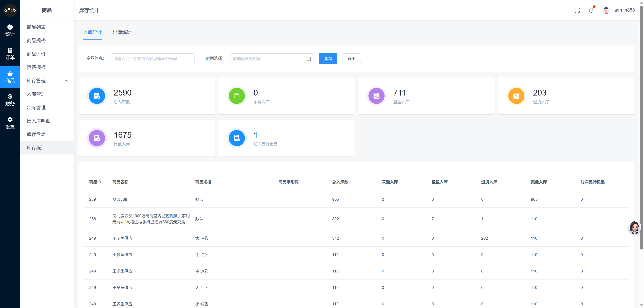Open the 时间选择 date range picker
This screenshot has height=308, width=644.
coord(267,59)
